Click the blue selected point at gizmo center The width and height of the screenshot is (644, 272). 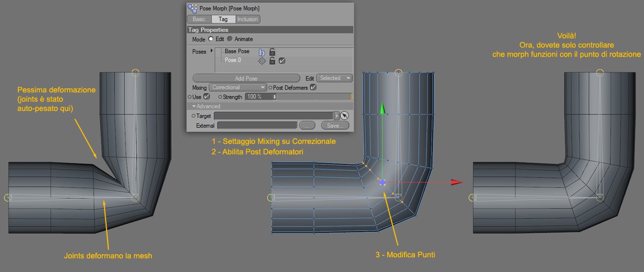(382, 182)
